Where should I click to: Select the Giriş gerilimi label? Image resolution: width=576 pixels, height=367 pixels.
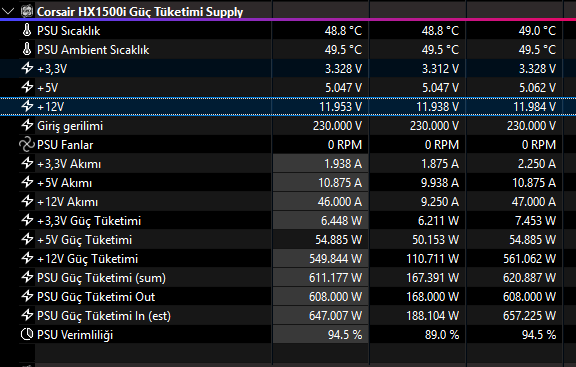(70, 126)
